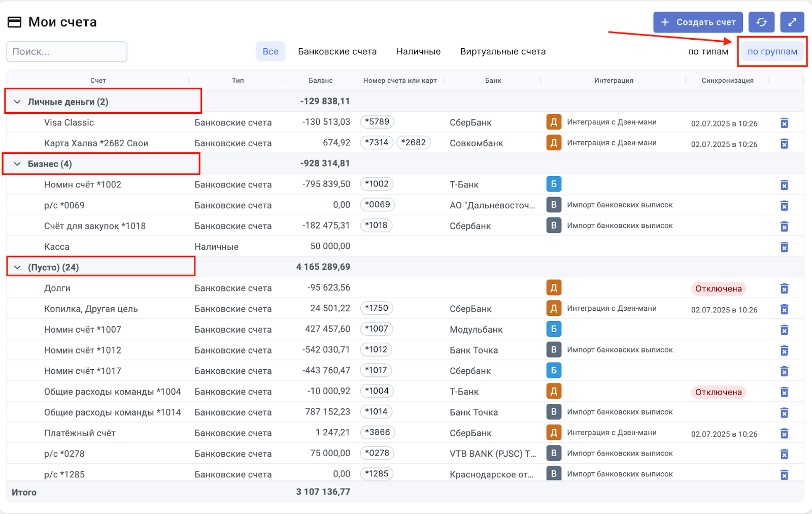
Task: Switch grouping to по типам
Action: [x=708, y=52]
